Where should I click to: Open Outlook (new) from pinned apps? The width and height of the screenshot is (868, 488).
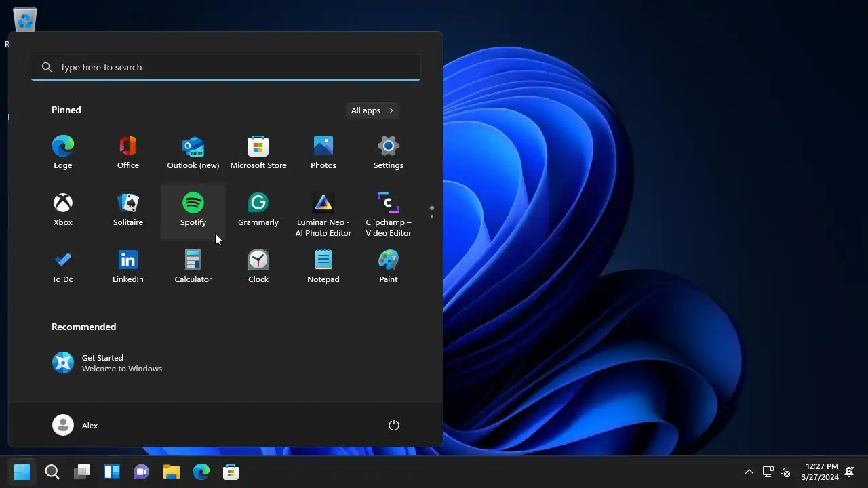pyautogui.click(x=193, y=152)
